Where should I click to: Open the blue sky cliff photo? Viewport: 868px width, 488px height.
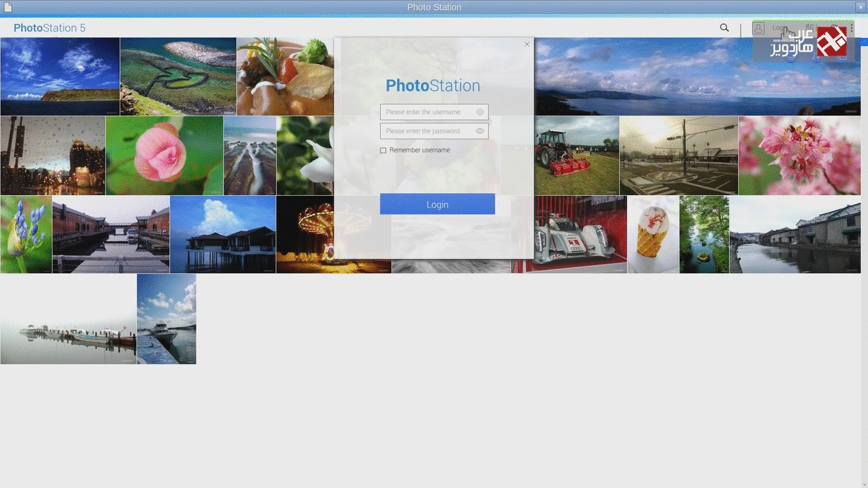[60, 76]
